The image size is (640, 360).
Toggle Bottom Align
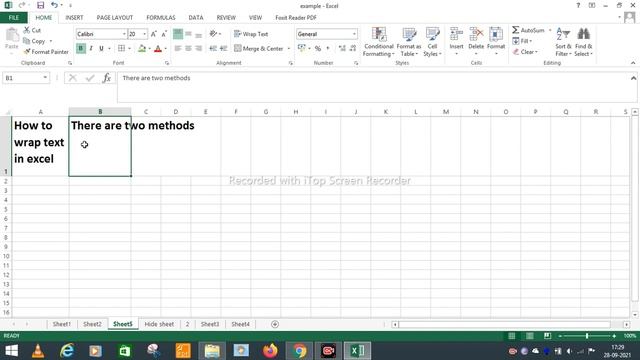[198, 34]
